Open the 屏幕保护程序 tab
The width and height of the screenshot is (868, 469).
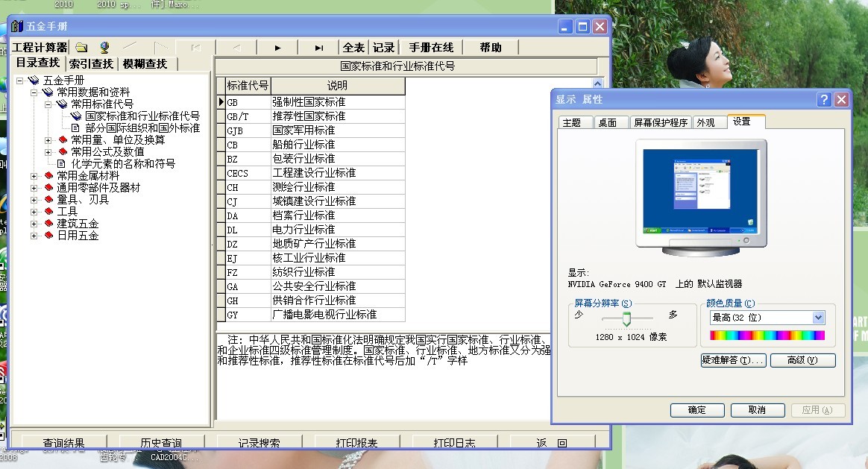(x=661, y=122)
